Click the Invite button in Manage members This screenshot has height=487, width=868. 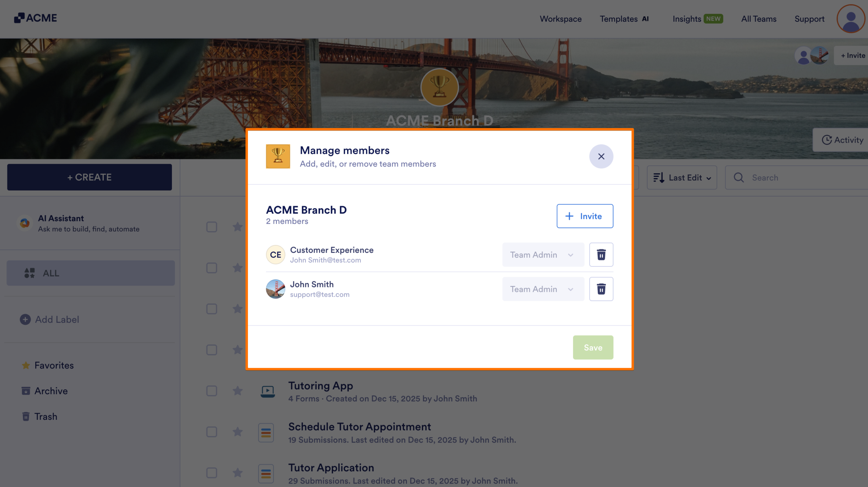(x=585, y=216)
